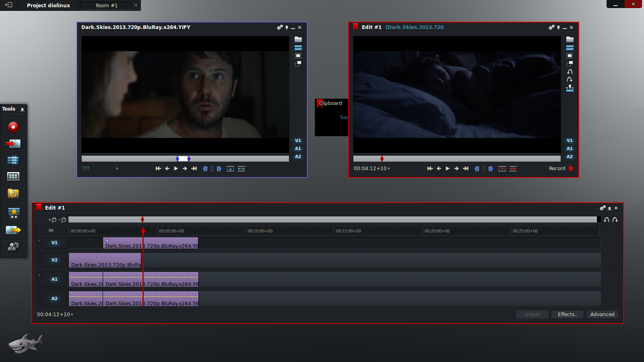Click the red Record tool in Tools panel

(x=13, y=127)
